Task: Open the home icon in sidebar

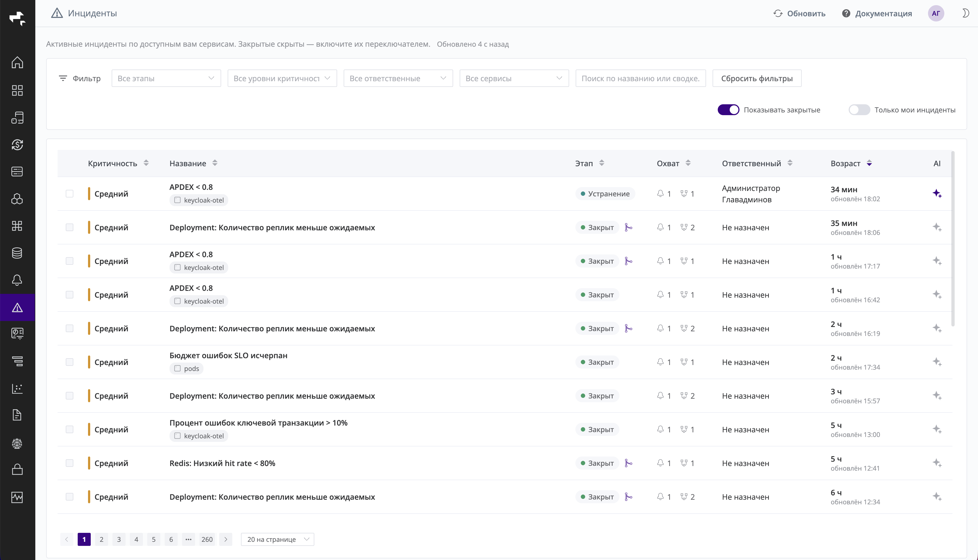Action: 17,62
